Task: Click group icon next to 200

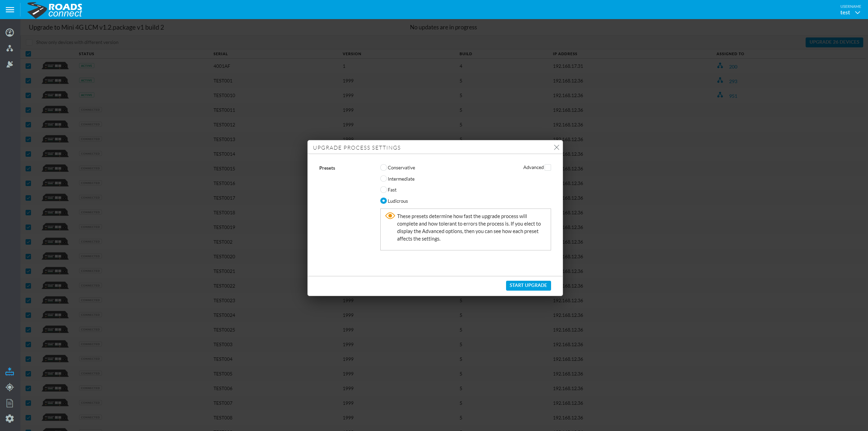Action: tap(720, 66)
